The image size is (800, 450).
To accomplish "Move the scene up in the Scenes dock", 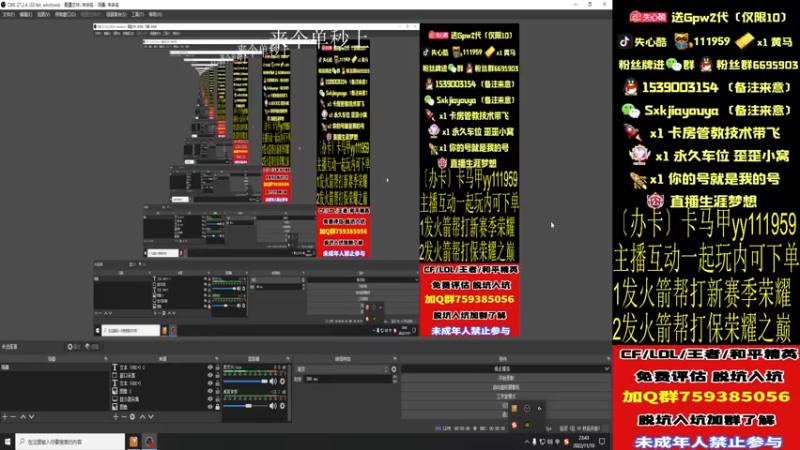I will click(x=23, y=417).
